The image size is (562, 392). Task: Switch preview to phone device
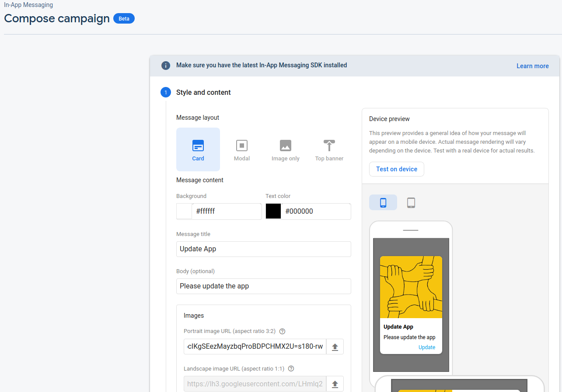pos(383,202)
